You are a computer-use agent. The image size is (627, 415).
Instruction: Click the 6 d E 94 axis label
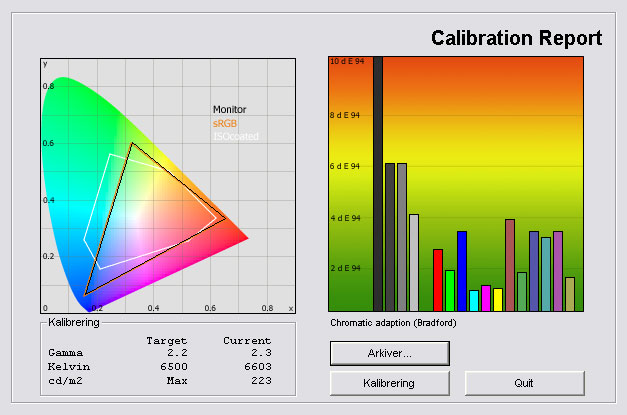[345, 166]
